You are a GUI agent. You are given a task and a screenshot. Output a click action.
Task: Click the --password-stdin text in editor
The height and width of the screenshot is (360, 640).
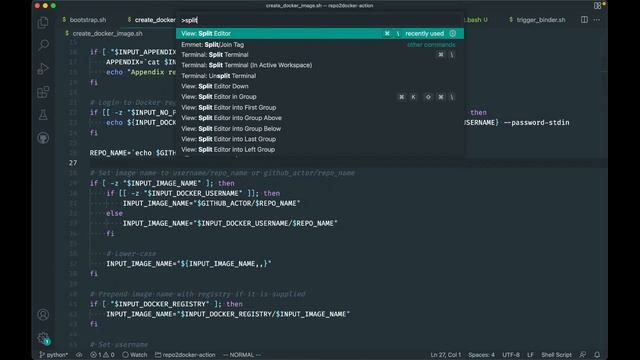(x=536, y=122)
